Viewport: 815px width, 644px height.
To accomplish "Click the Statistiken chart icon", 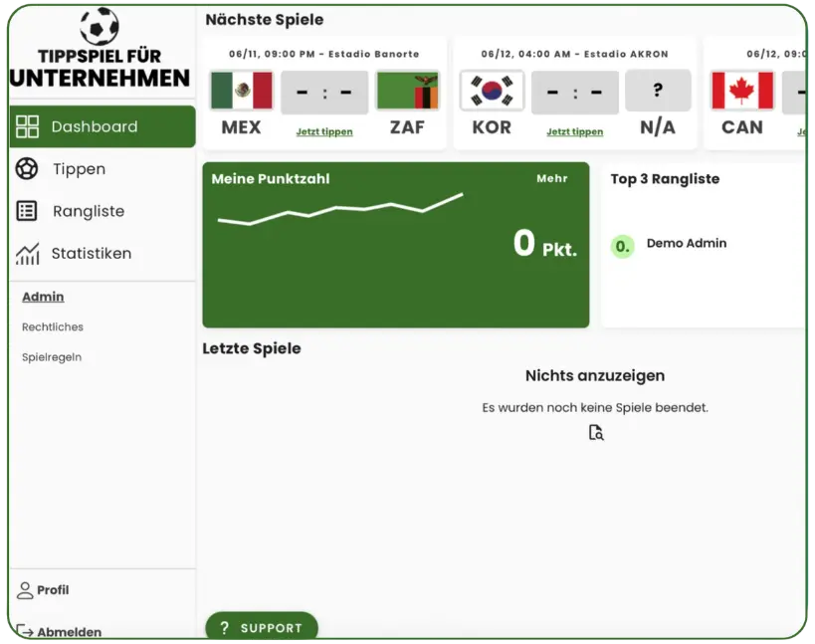I will click(x=27, y=254).
